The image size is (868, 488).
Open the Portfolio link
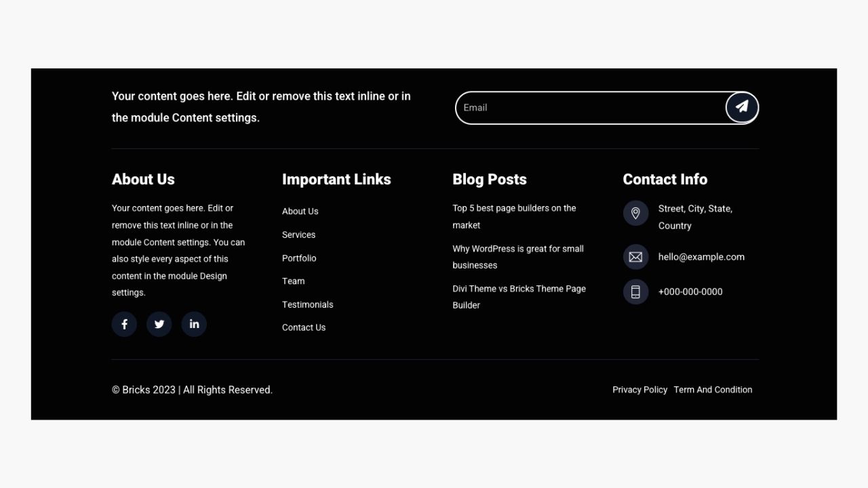[x=299, y=258]
